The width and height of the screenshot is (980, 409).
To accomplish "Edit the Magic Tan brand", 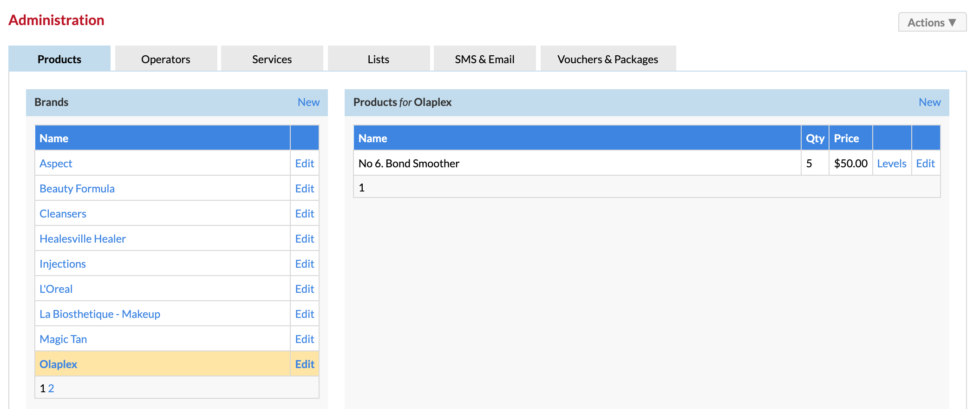I will (305, 339).
